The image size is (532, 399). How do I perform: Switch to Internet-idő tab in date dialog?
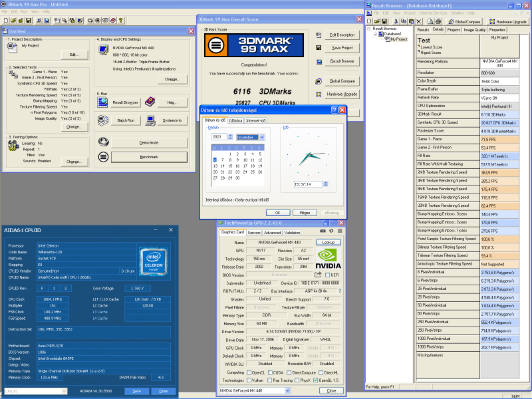pos(255,121)
